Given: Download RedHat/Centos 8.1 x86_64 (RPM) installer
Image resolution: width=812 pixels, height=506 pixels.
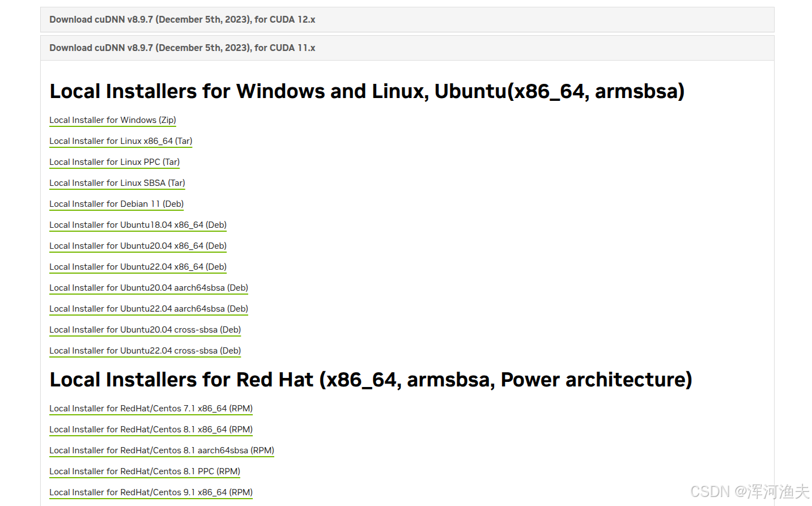Looking at the screenshot, I should (151, 430).
